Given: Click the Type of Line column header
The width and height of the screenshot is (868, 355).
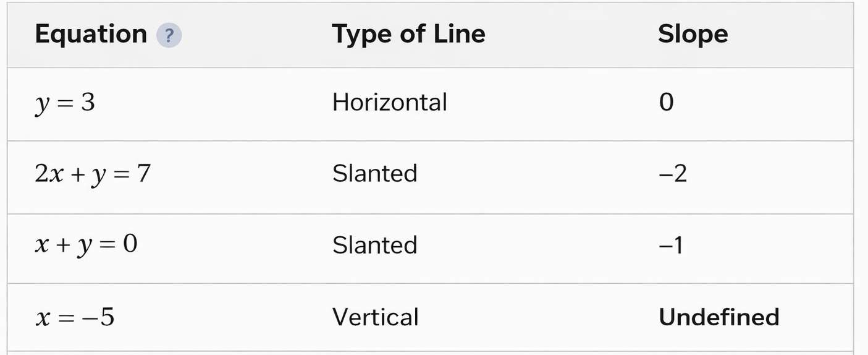Looking at the screenshot, I should point(408,34).
